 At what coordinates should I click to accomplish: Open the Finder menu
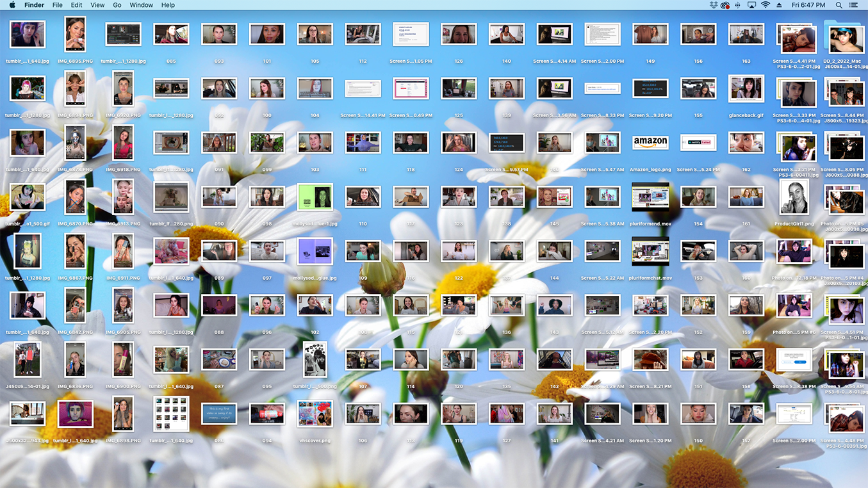click(35, 5)
